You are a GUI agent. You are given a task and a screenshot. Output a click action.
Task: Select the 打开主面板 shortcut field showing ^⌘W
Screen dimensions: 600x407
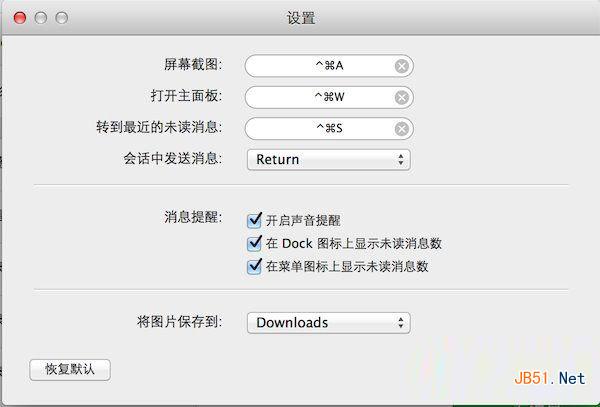click(320, 98)
